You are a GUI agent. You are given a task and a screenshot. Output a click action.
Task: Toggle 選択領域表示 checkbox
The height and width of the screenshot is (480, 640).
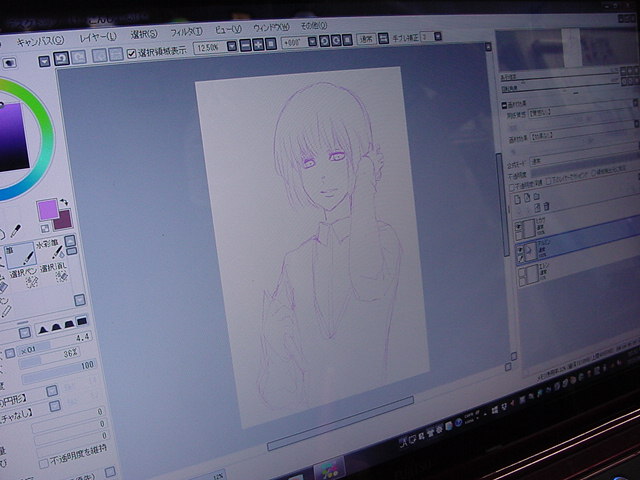(x=131, y=54)
